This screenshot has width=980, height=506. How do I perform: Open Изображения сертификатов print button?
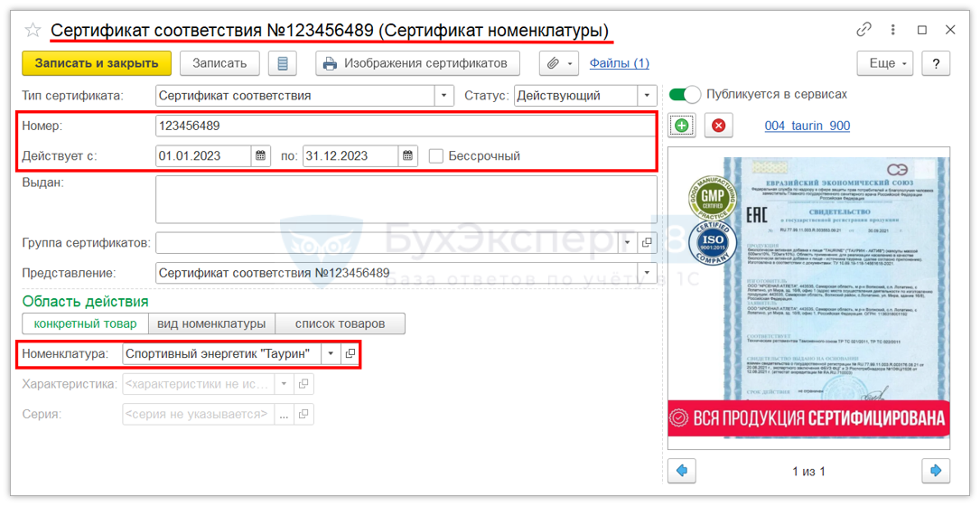point(418,63)
